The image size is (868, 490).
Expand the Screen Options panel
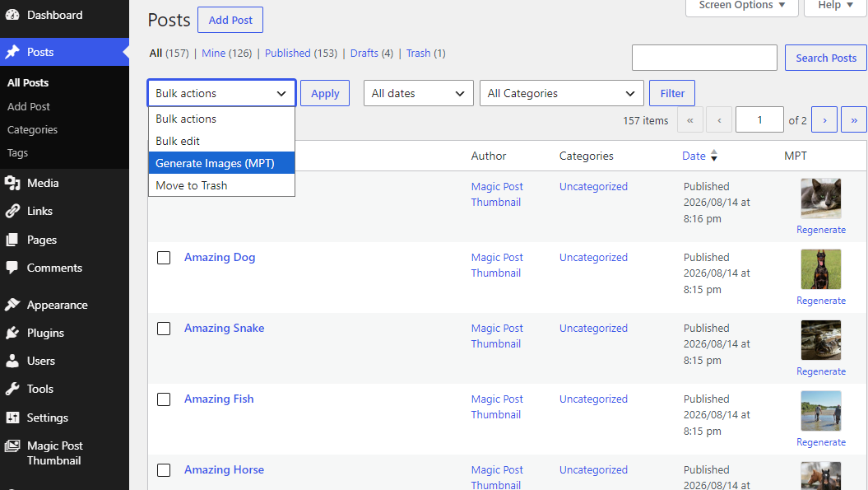click(742, 6)
